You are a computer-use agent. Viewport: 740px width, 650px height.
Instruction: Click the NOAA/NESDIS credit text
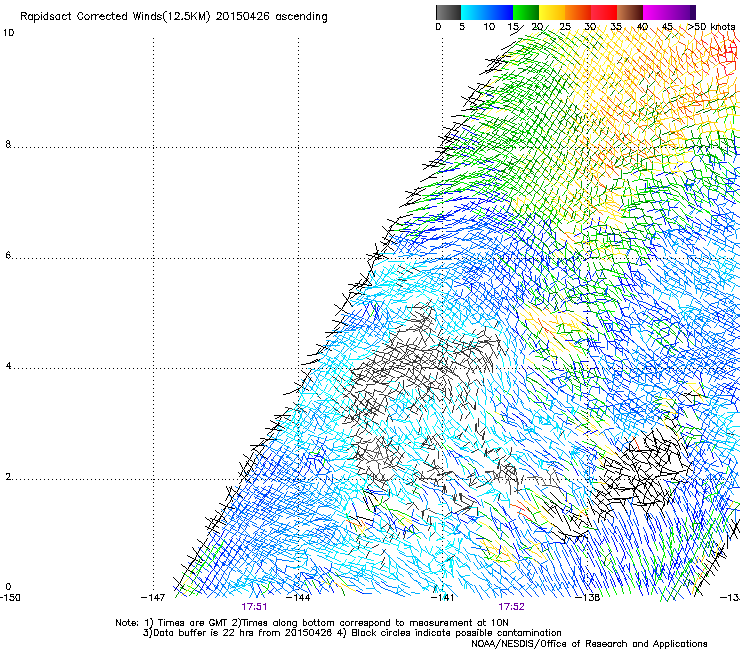(x=589, y=644)
